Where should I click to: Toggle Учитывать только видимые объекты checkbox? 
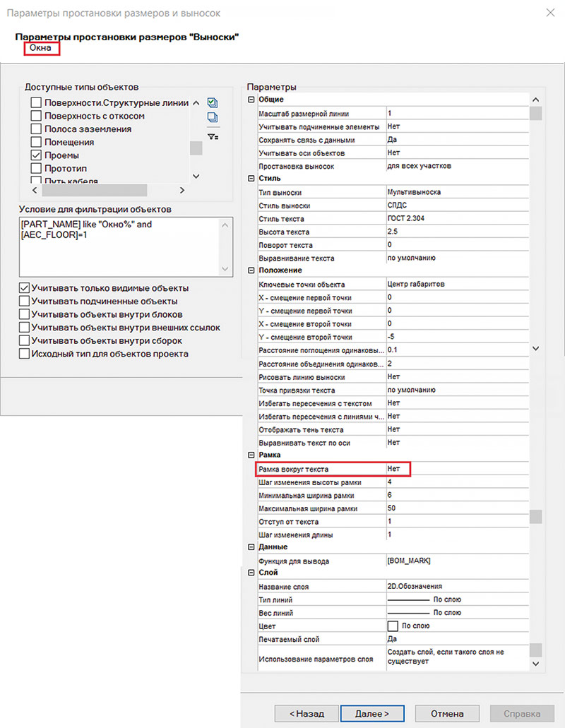tap(25, 288)
